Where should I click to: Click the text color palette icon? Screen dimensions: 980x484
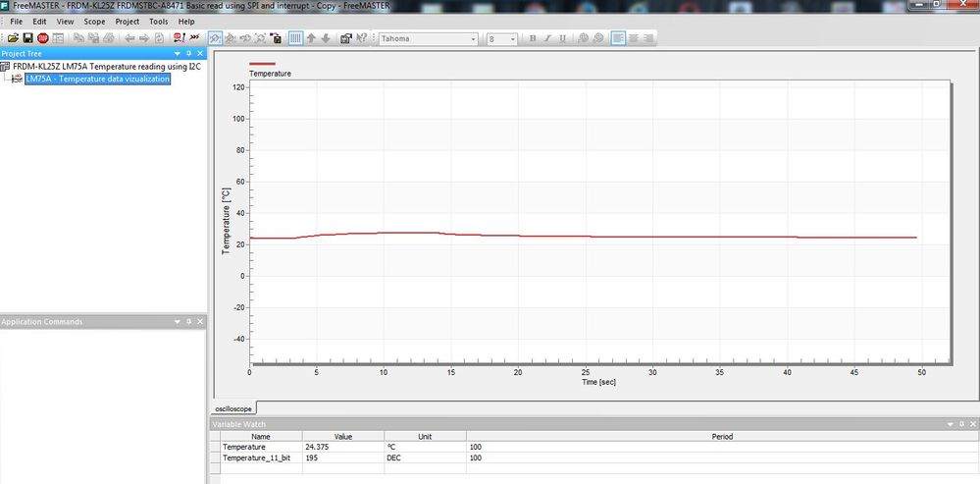583,38
